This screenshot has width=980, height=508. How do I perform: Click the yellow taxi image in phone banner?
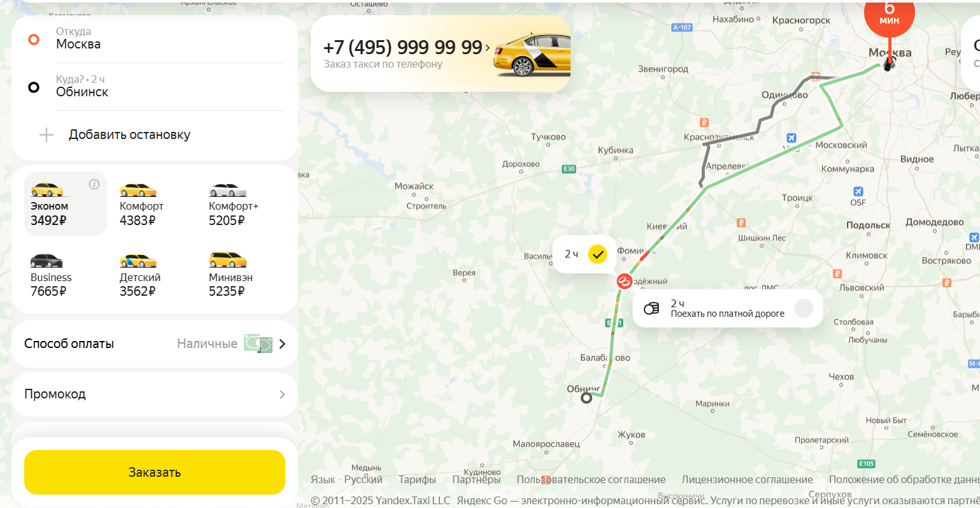532,55
